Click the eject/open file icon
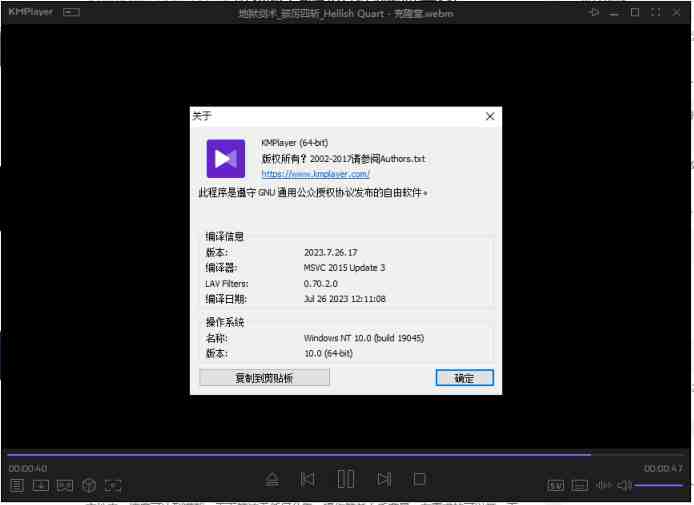 (x=272, y=479)
